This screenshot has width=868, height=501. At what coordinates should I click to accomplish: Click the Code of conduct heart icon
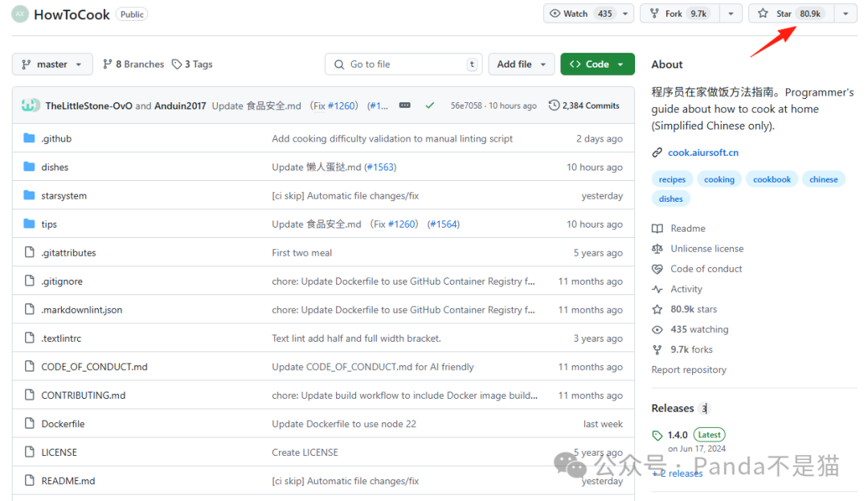pos(657,269)
